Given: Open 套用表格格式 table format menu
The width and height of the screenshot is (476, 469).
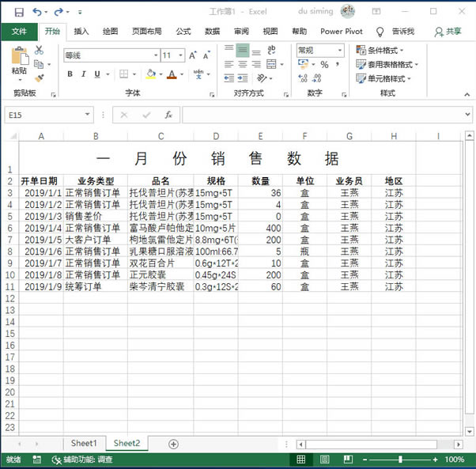Looking at the screenshot, I should (387, 64).
